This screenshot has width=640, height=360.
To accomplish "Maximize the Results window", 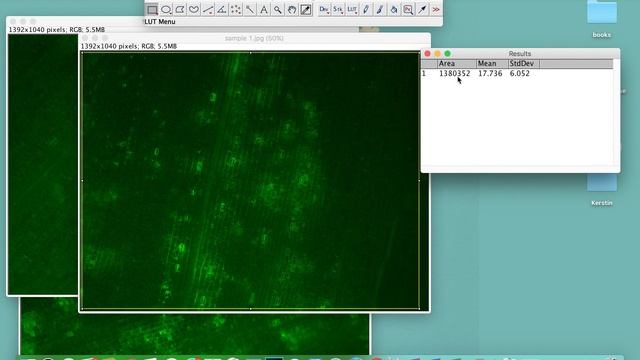I will point(447,53).
